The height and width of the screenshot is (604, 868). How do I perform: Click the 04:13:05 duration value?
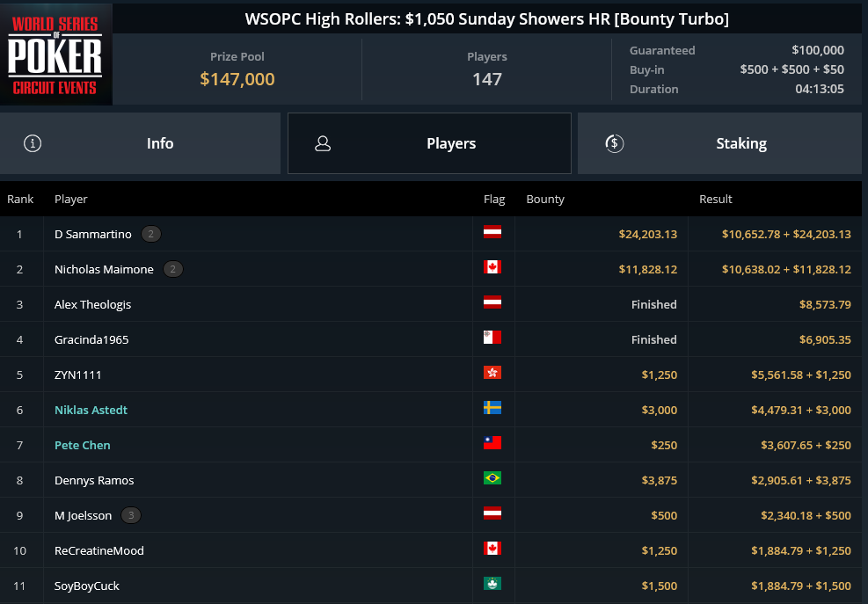[820, 89]
